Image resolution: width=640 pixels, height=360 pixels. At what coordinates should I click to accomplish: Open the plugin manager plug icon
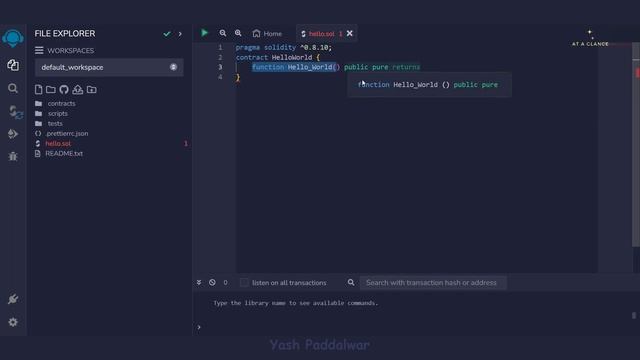13,299
